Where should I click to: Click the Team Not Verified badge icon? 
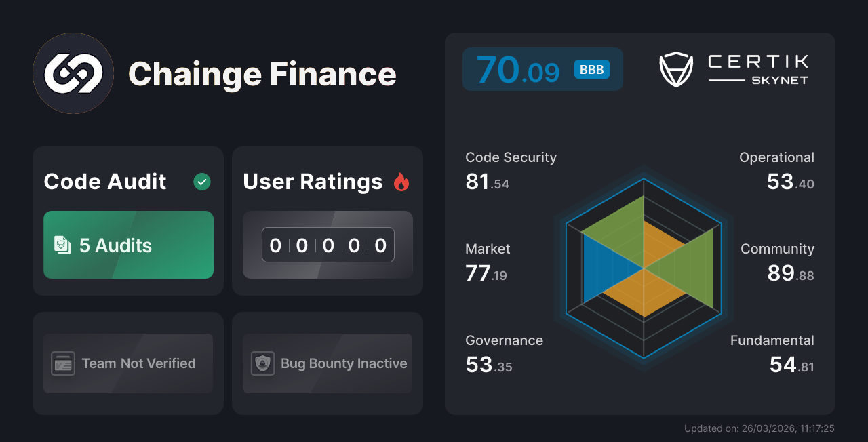(64, 363)
